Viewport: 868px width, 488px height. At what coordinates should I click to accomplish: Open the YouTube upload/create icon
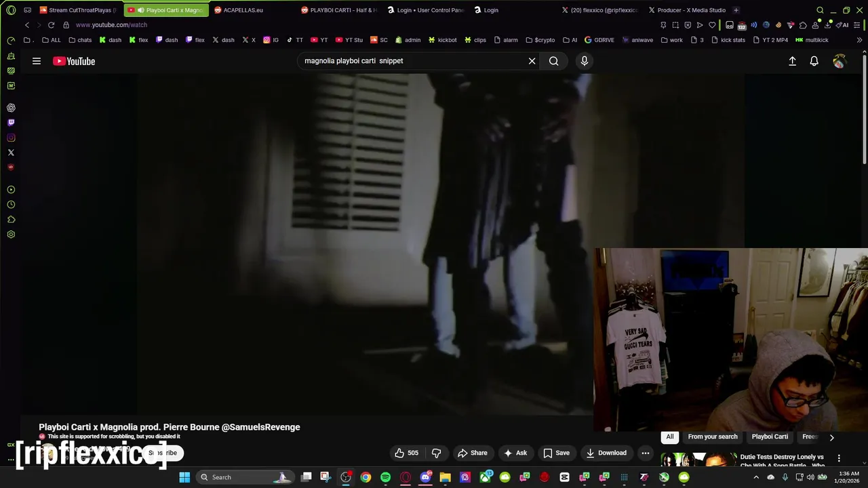tap(792, 61)
